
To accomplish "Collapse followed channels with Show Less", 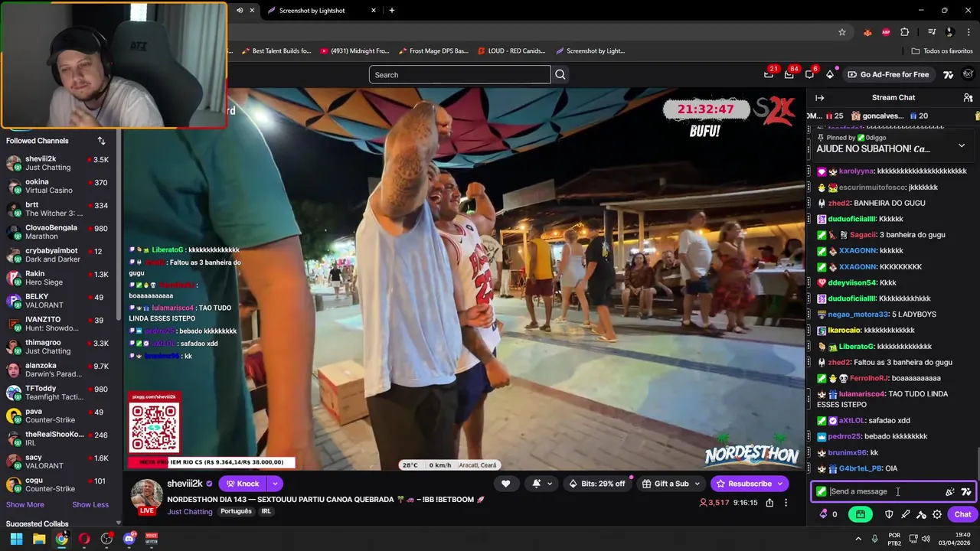I will 90,504.
